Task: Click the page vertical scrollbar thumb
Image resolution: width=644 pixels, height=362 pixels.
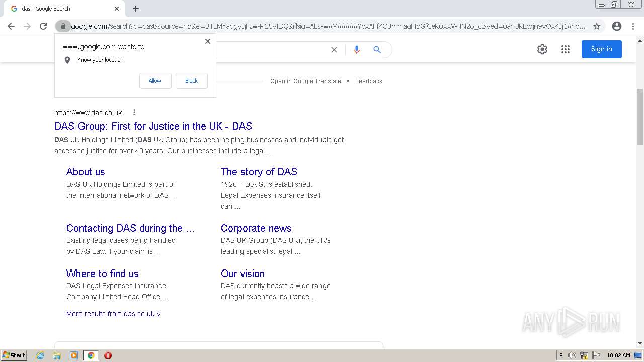Action: (639, 116)
